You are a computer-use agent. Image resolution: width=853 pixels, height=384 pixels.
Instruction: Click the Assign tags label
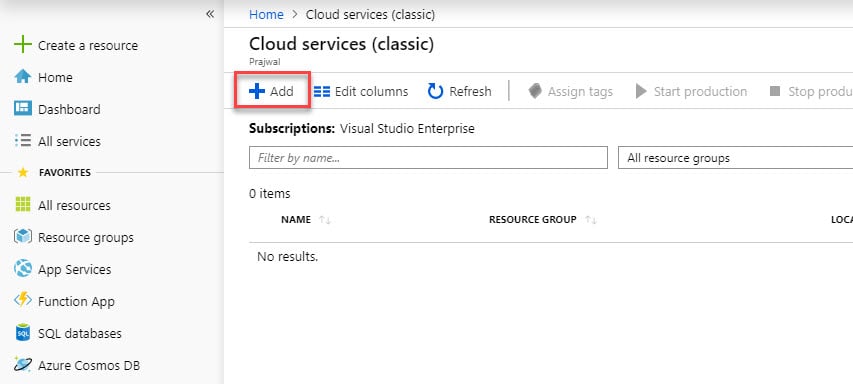580,92
